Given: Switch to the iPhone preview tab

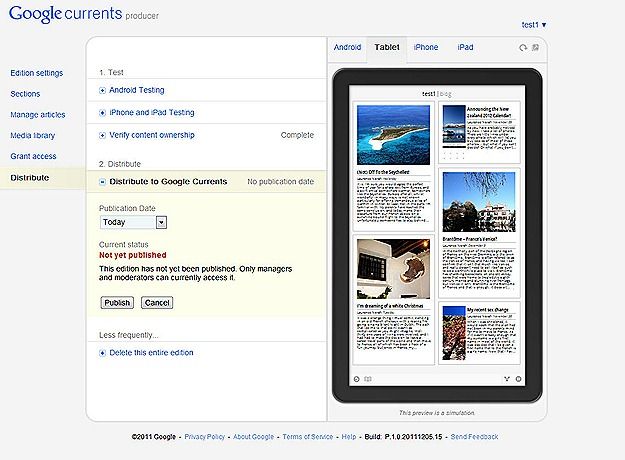Looking at the screenshot, I should coord(426,47).
